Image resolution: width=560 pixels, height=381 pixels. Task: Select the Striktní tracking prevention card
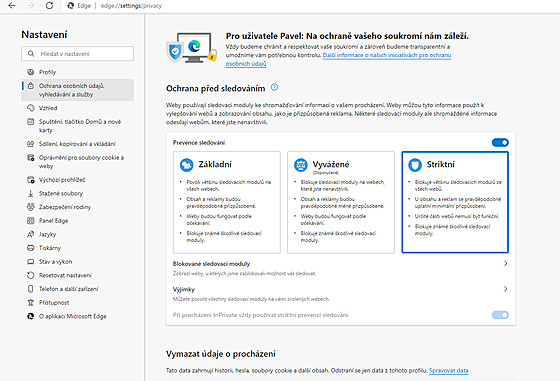click(x=455, y=202)
